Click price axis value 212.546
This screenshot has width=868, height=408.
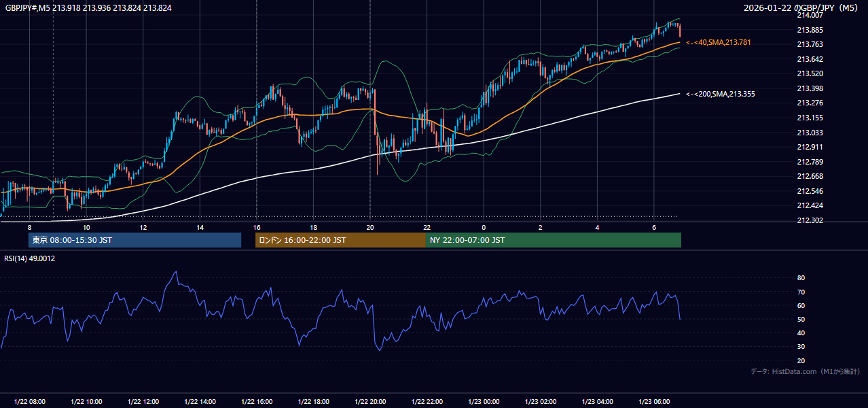810,191
